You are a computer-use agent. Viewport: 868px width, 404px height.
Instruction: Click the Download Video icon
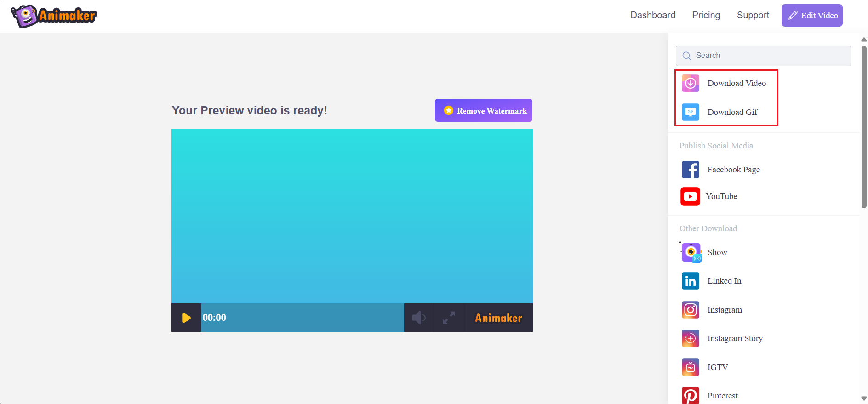coord(691,83)
